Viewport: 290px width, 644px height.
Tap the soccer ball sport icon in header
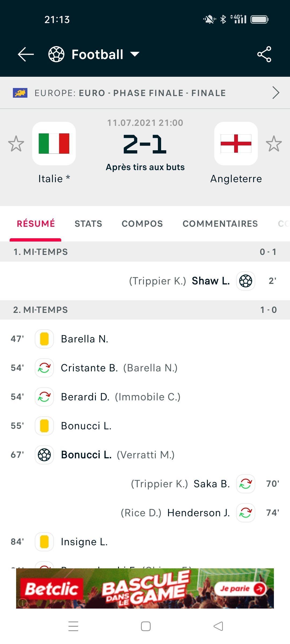click(x=56, y=54)
